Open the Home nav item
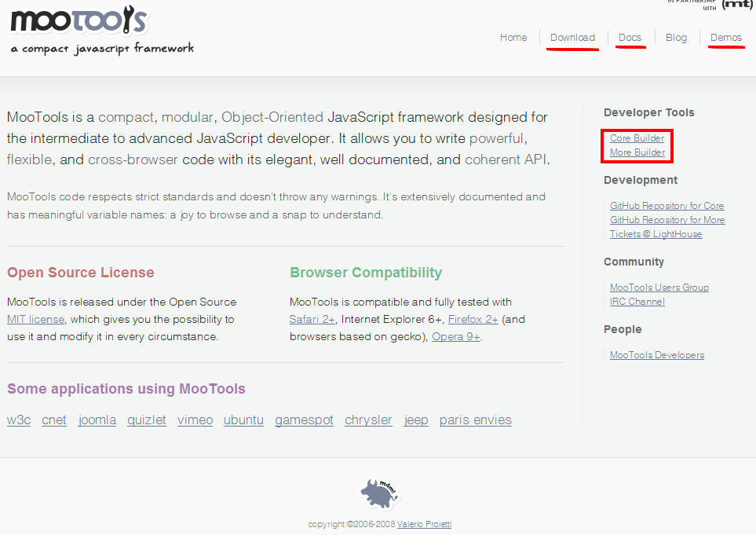 513,37
